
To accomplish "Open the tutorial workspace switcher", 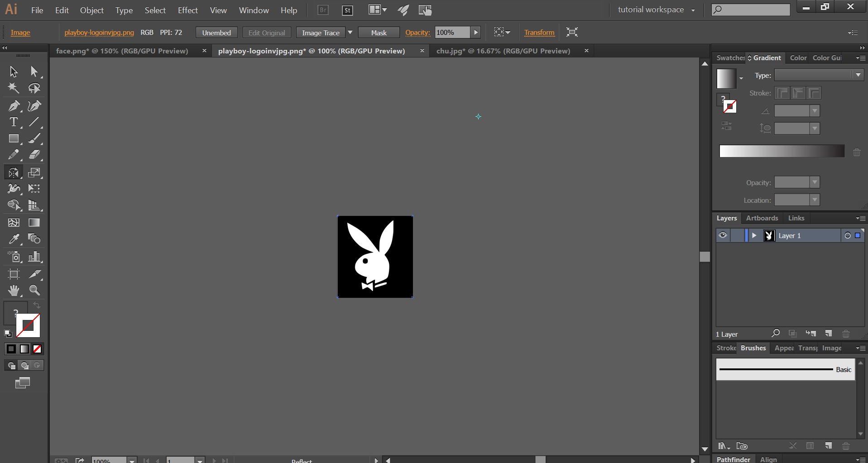I will [656, 10].
